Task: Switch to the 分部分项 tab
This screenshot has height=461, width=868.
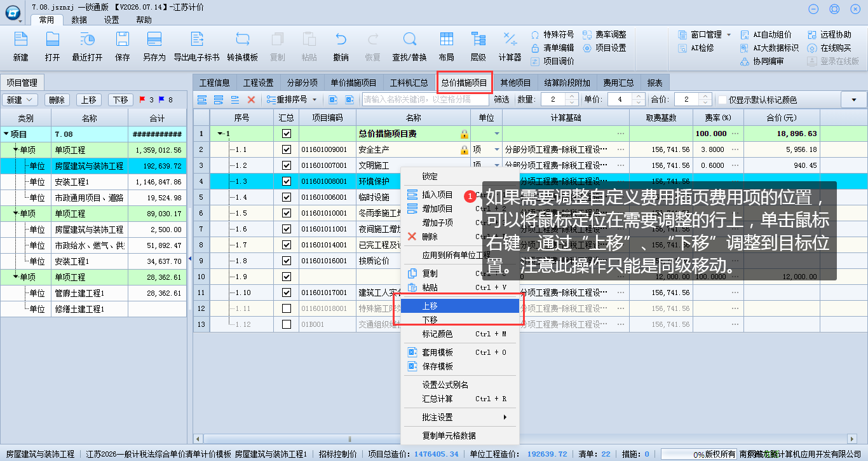Action: tap(302, 83)
